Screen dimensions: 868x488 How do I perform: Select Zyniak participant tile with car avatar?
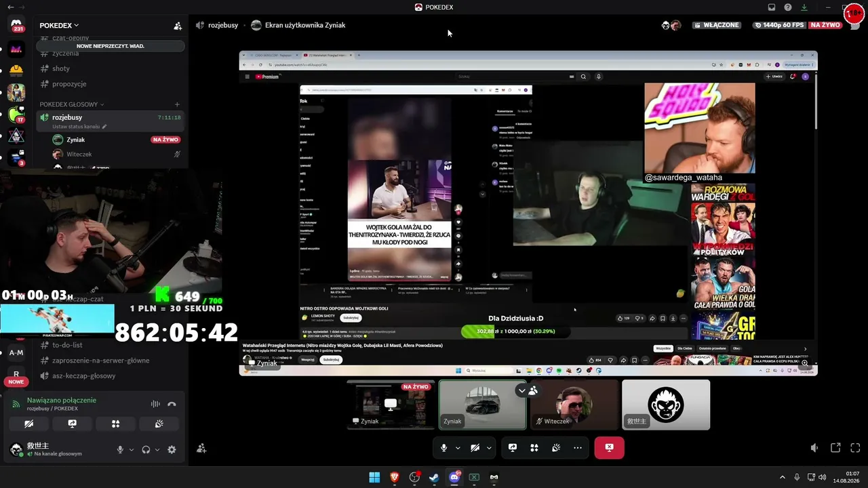(483, 405)
